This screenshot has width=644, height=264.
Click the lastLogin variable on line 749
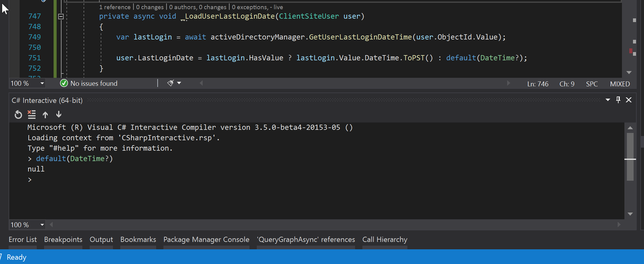(x=152, y=37)
